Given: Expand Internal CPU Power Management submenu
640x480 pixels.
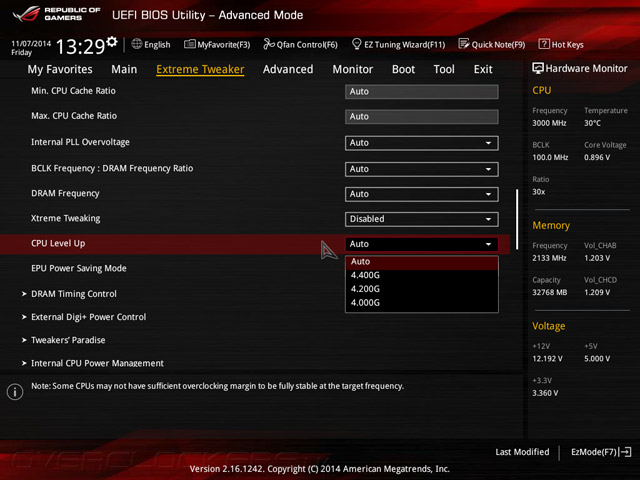Looking at the screenshot, I should point(93,363).
